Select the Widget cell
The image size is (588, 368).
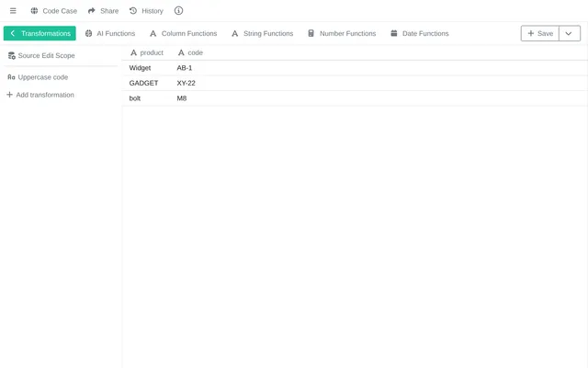[x=140, y=68]
